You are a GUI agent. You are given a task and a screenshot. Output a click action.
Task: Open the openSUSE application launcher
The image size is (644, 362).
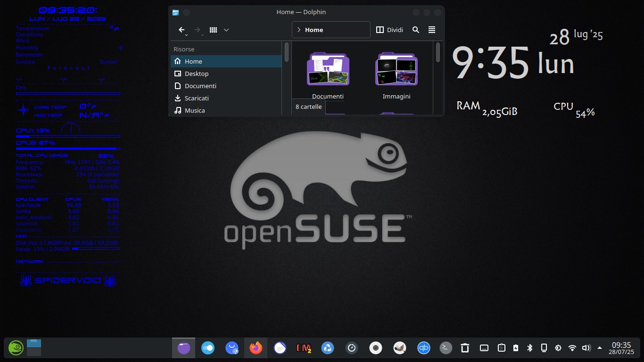pos(16,348)
